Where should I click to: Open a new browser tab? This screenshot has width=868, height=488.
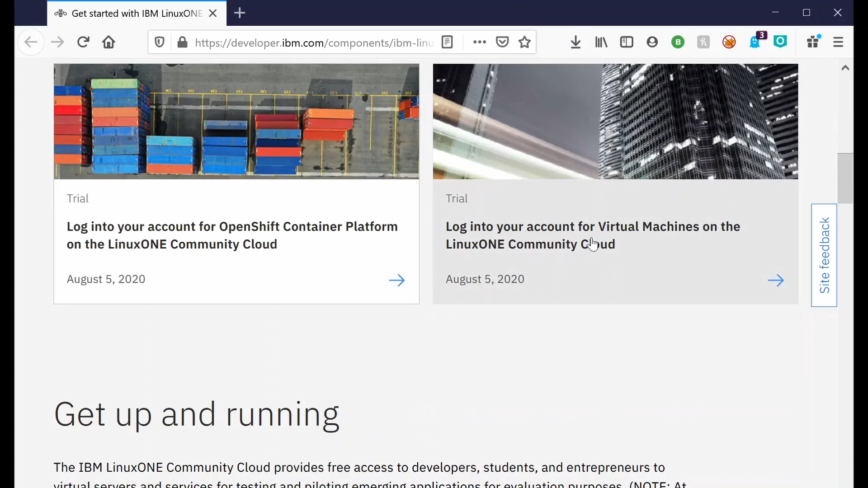pos(240,14)
